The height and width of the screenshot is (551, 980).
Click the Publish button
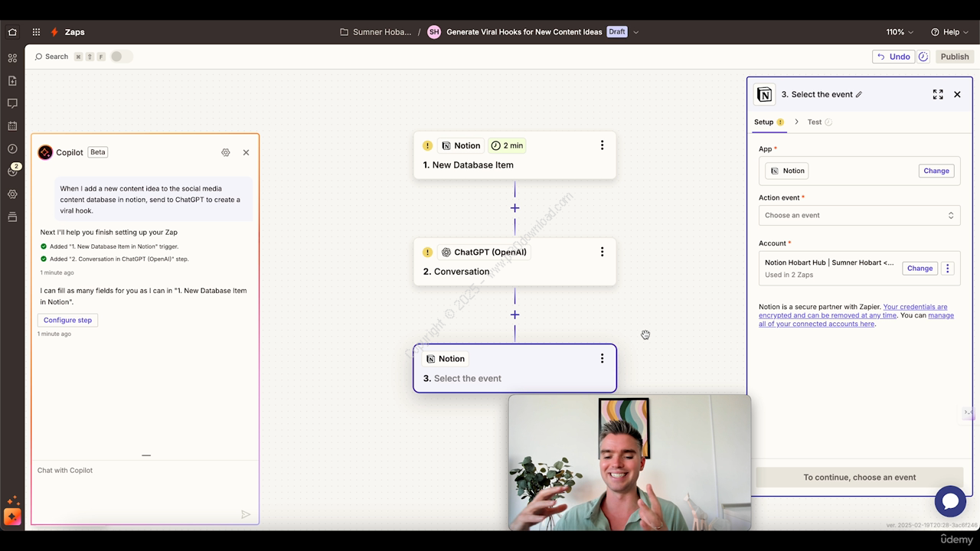[955, 57]
